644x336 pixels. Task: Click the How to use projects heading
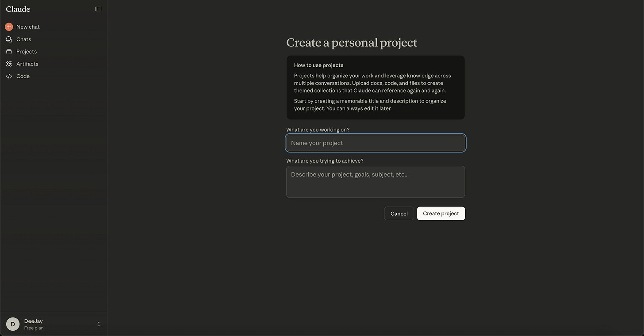[x=318, y=65]
